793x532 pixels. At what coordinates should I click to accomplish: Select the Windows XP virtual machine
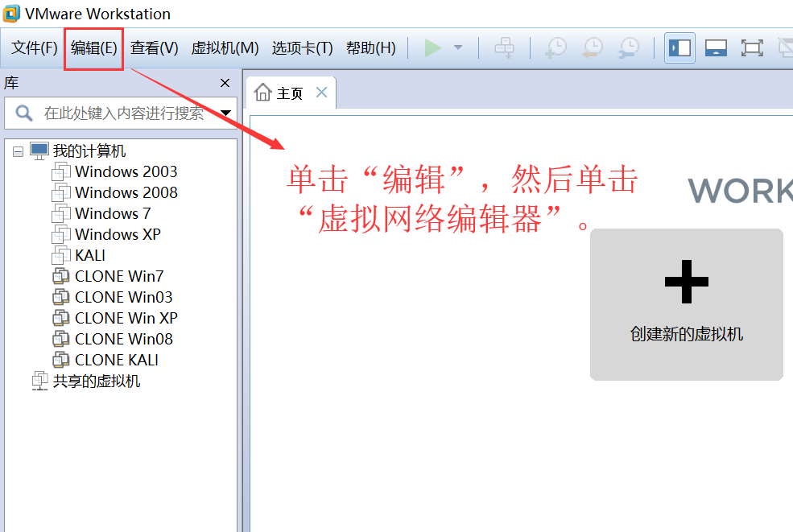(x=118, y=235)
